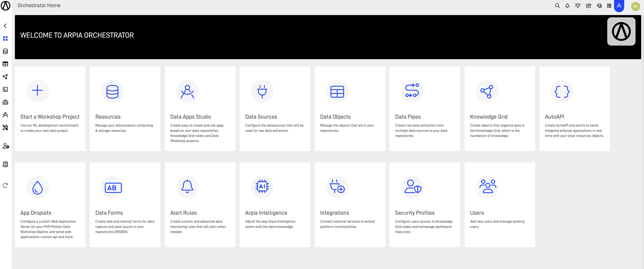
Task: Open the wrench and screwdriver tools icon in the sidebar
Action: click(x=5, y=128)
